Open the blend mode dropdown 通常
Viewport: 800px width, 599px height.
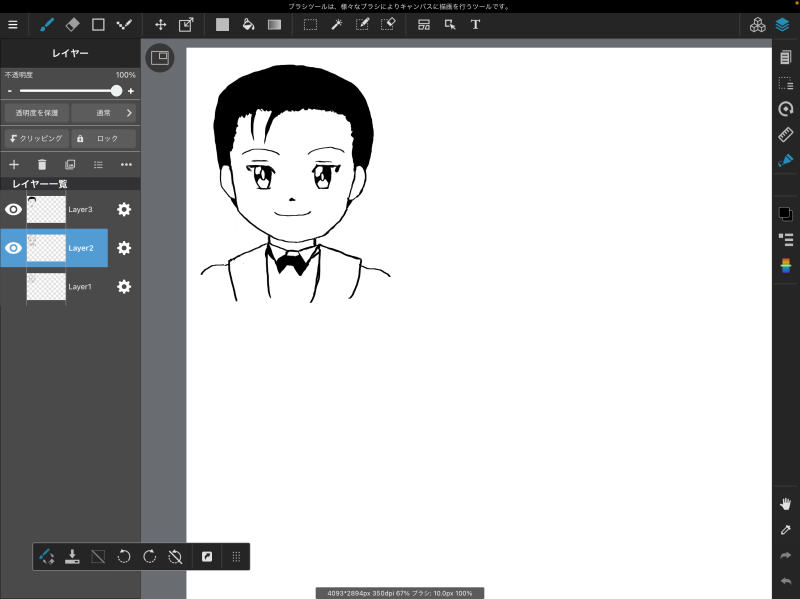104,113
